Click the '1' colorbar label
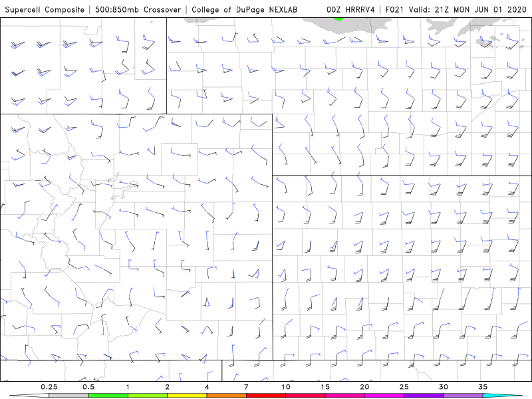 point(128,387)
